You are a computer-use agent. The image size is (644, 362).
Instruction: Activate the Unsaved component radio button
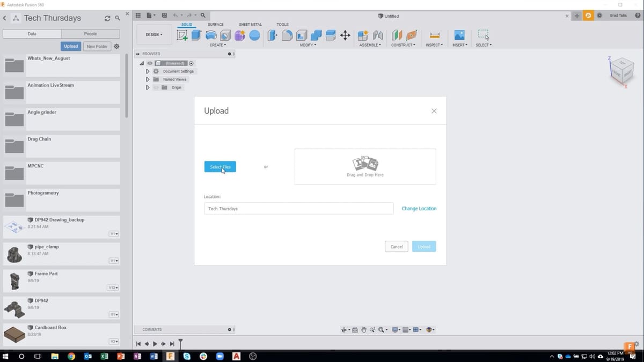(191, 63)
